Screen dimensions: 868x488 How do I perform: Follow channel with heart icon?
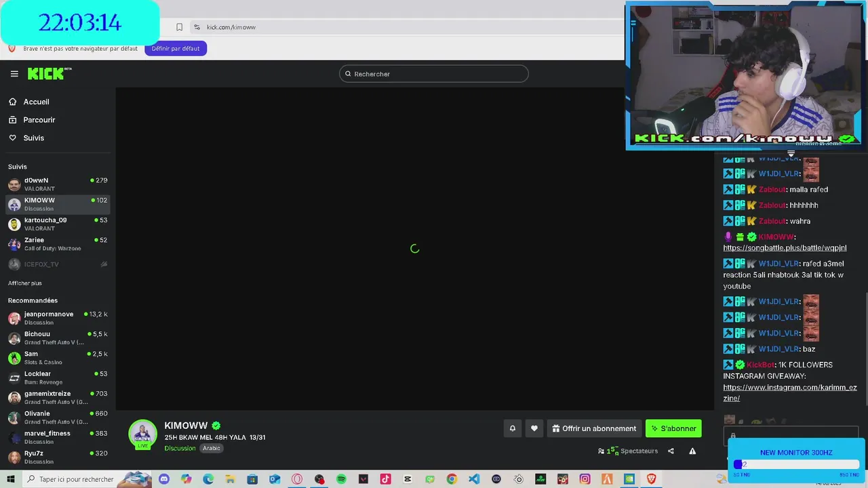534,428
